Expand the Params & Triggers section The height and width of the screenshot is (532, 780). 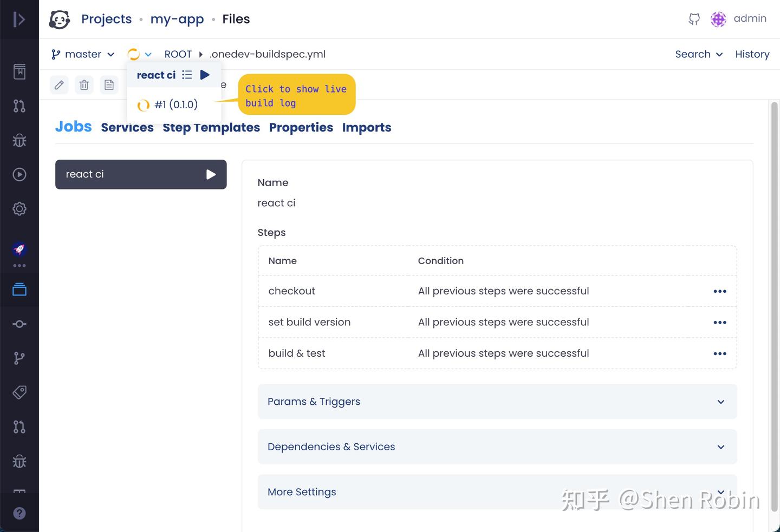(497, 402)
